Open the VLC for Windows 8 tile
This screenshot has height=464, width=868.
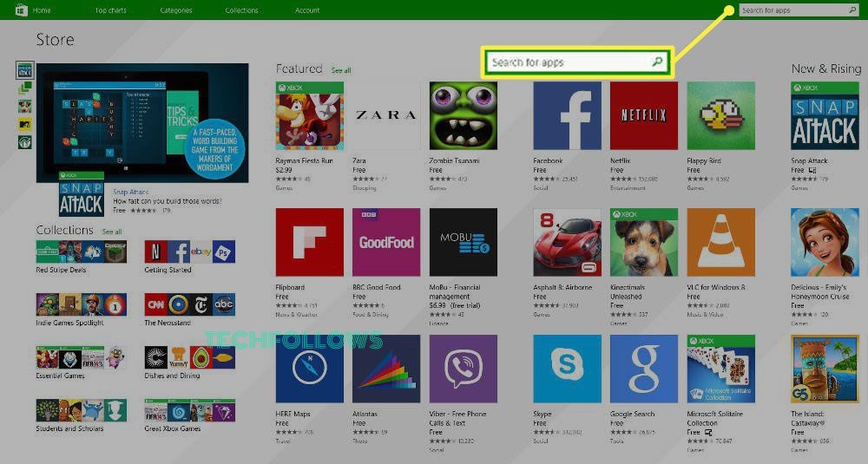click(720, 242)
